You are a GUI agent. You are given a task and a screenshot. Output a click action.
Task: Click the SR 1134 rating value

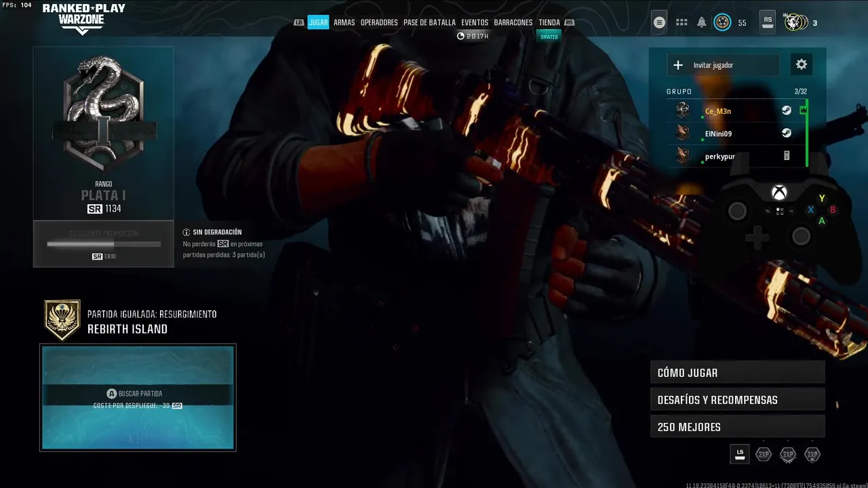click(x=104, y=209)
